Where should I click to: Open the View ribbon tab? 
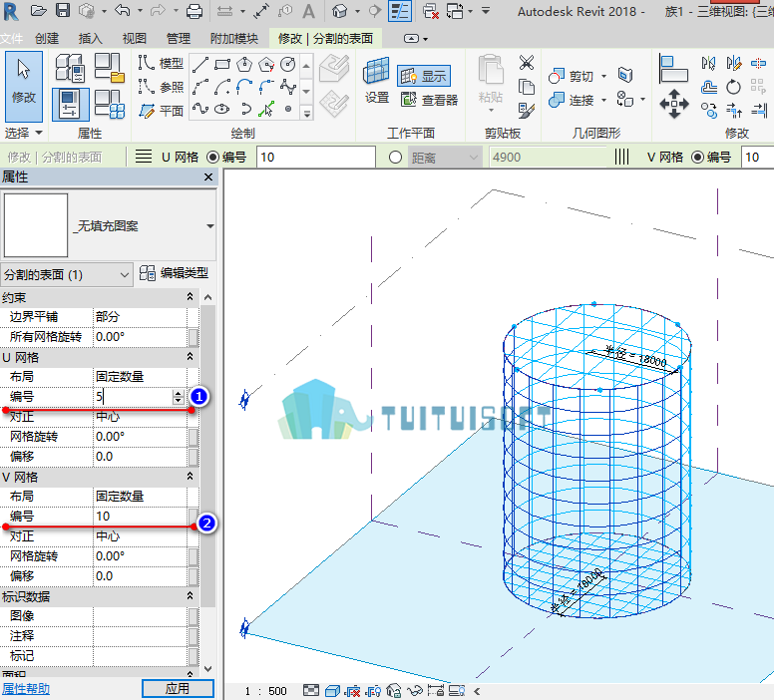pyautogui.click(x=135, y=38)
